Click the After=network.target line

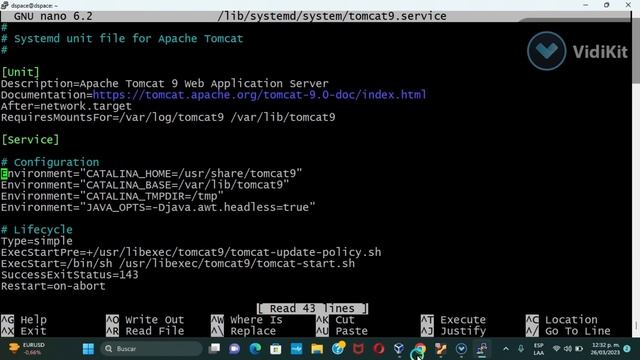(66, 106)
